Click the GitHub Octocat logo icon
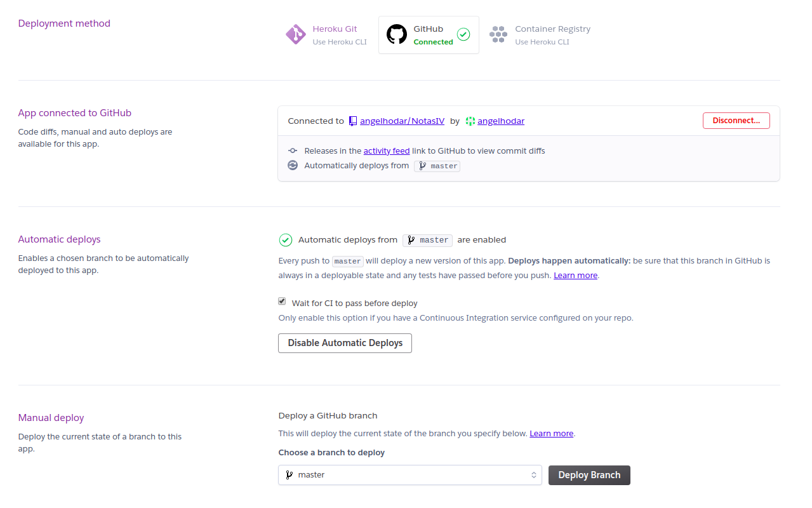The height and width of the screenshot is (508, 812). [x=397, y=34]
